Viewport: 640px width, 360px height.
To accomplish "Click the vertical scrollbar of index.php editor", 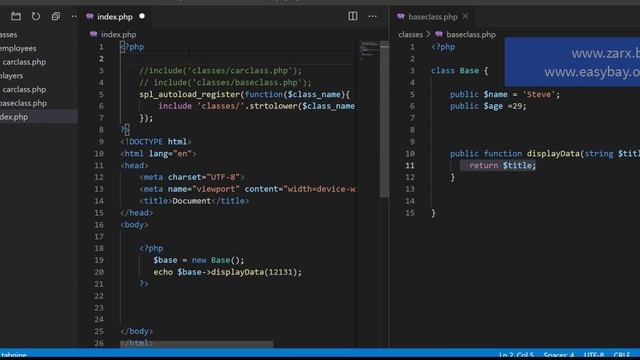I will (x=384, y=119).
